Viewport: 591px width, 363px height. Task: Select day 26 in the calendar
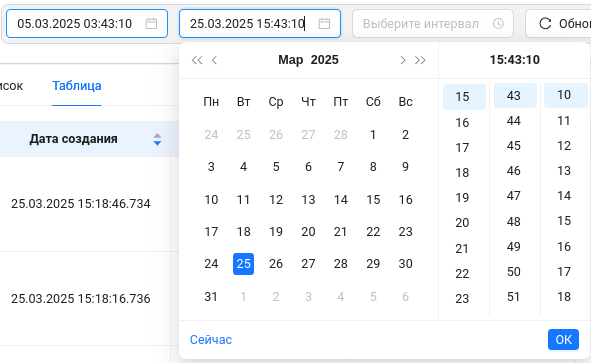(x=276, y=264)
